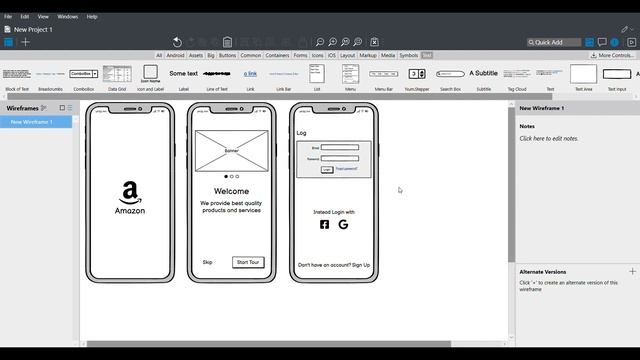The height and width of the screenshot is (360, 640).
Task: Pick the Subtitle control
Action: [484, 77]
